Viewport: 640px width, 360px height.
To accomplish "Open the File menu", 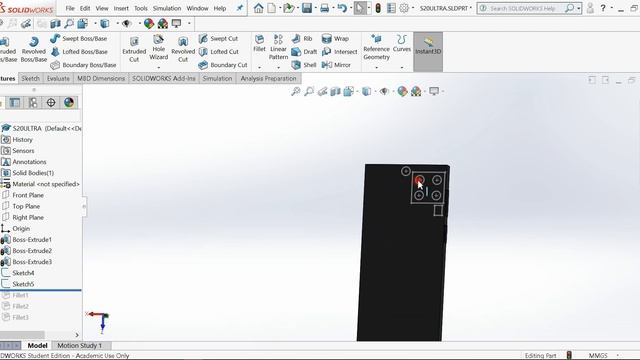I will click(70, 8).
